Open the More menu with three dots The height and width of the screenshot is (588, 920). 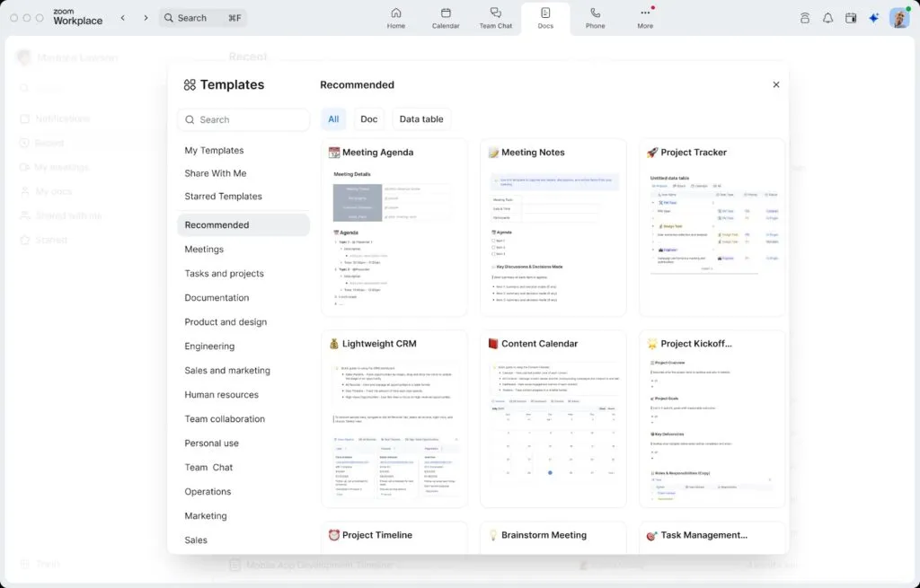pos(645,13)
